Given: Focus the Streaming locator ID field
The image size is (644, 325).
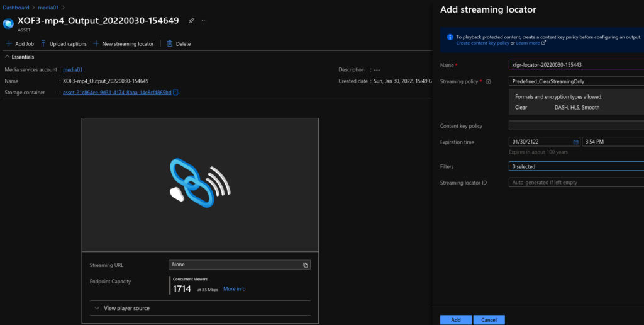Looking at the screenshot, I should pyautogui.click(x=576, y=182).
